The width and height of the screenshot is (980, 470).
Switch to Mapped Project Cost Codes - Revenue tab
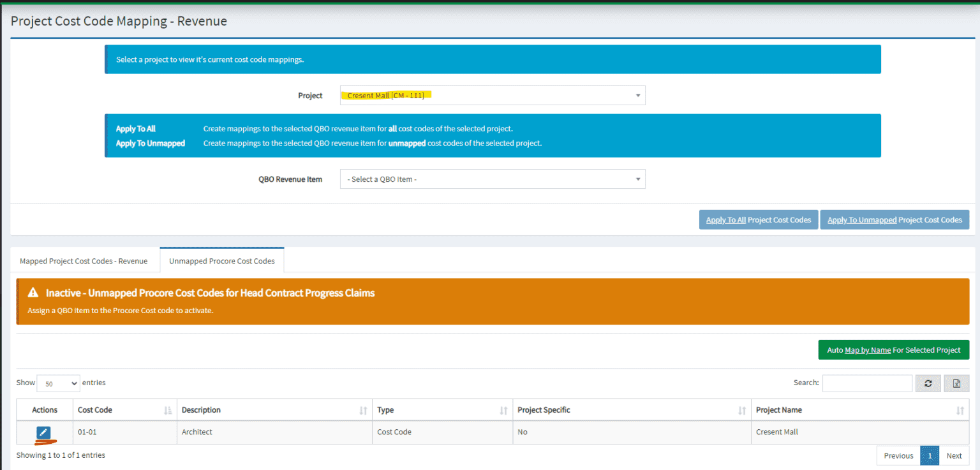tap(84, 260)
